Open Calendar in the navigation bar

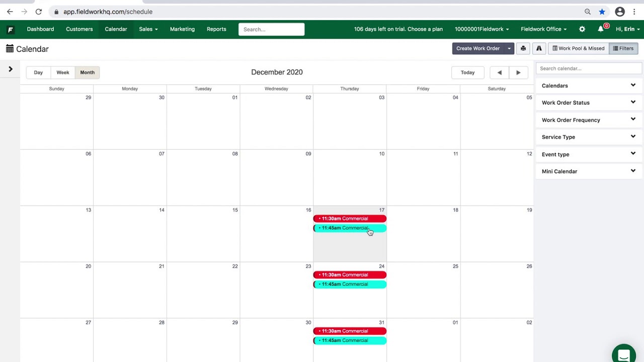(x=116, y=29)
